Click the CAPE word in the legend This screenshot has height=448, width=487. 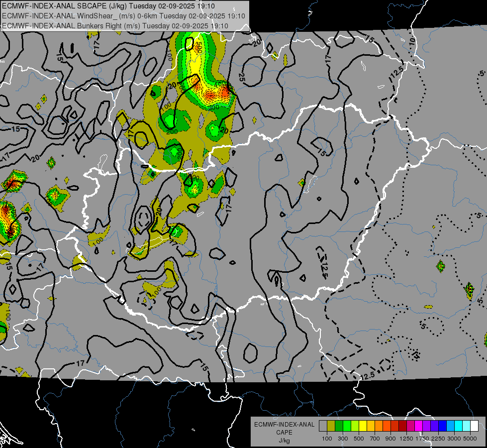(x=284, y=433)
